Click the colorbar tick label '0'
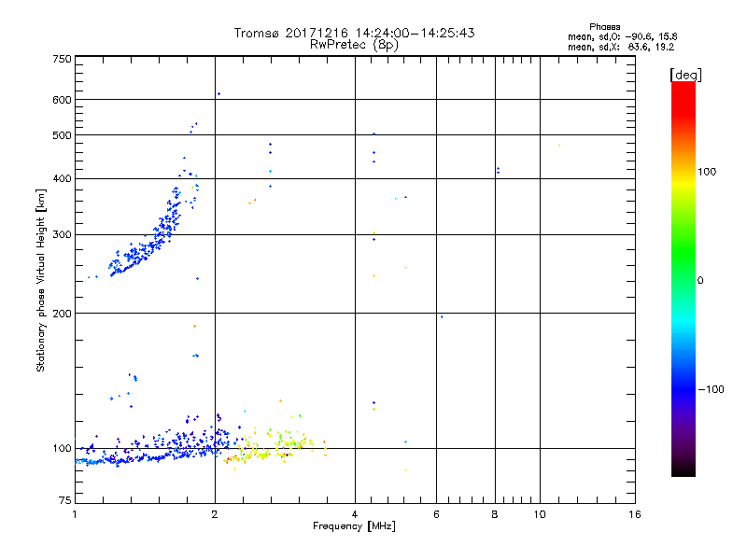 point(700,280)
